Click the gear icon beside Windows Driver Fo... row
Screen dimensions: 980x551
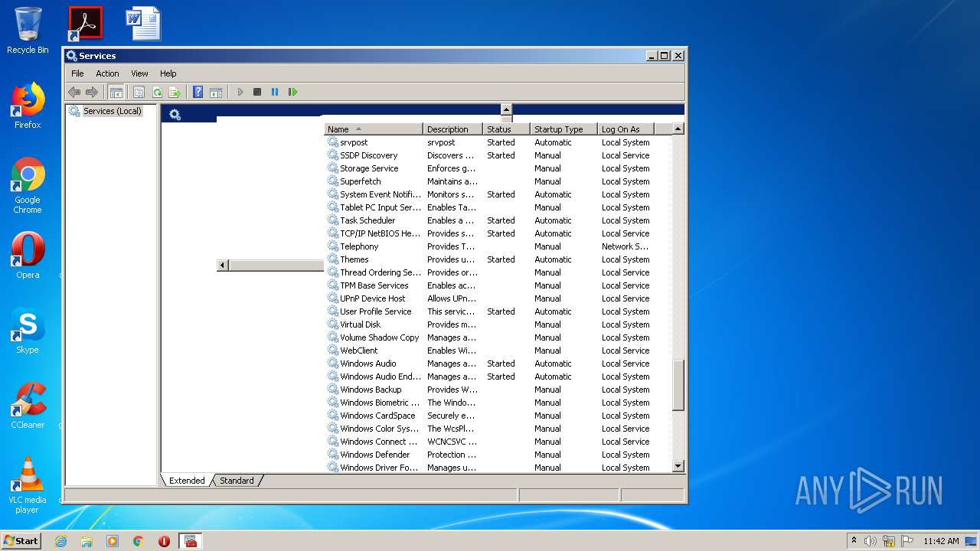click(333, 468)
